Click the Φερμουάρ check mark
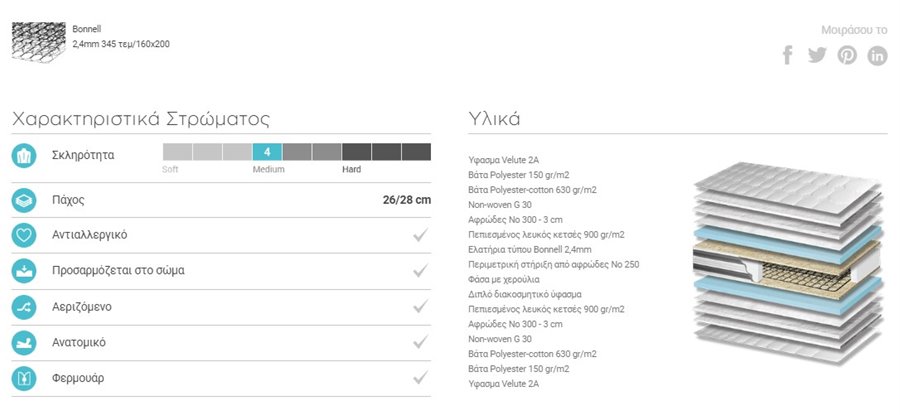The image size is (900, 415). 421,378
